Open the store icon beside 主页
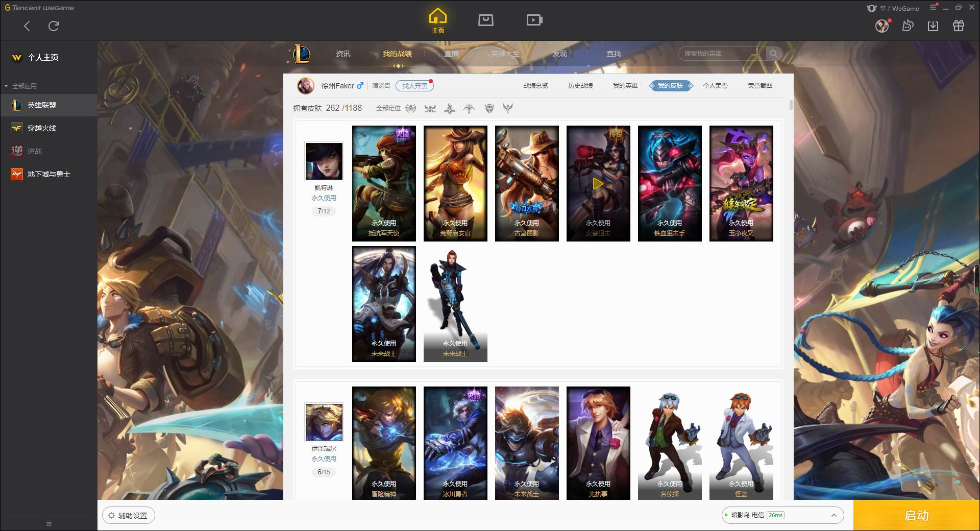980x531 pixels. tap(486, 20)
